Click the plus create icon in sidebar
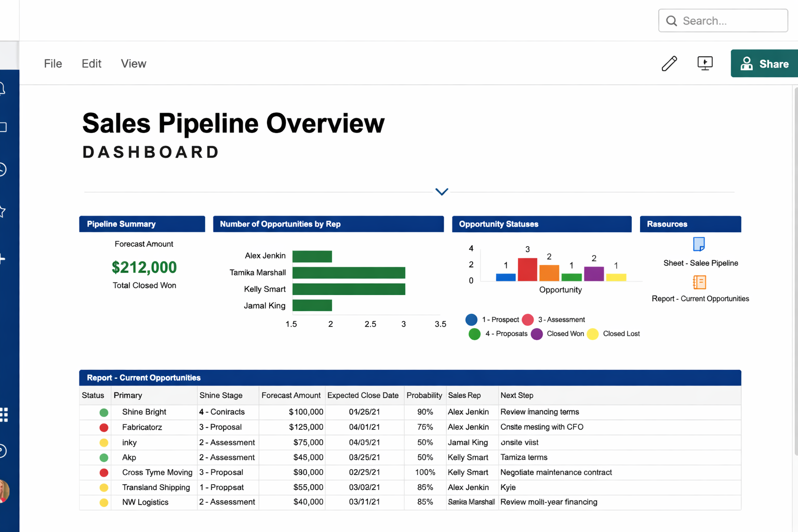This screenshot has width=798, height=532. tap(2, 259)
